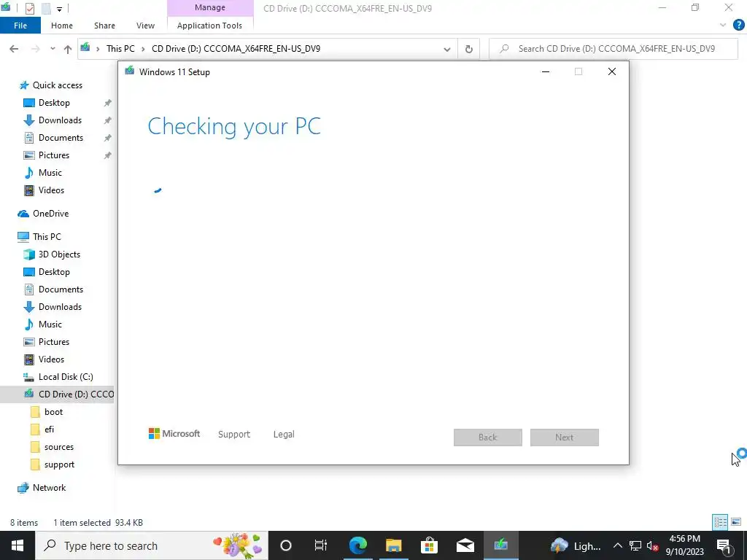The image size is (747, 560).
Task: Open Videos under Quick access
Action: (51, 190)
